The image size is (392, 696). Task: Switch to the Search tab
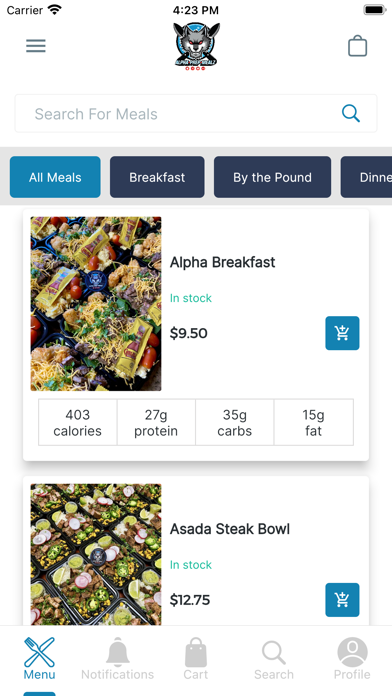274,659
